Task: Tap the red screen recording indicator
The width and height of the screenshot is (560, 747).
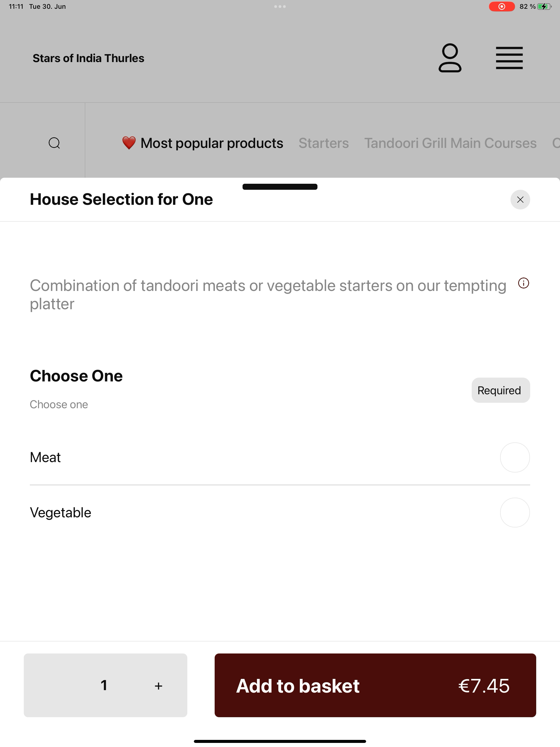Action: (x=502, y=6)
